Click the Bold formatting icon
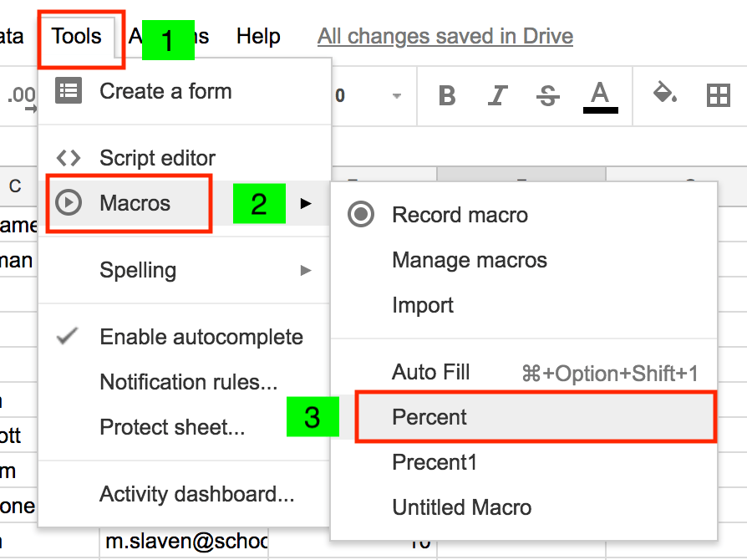The width and height of the screenshot is (747, 560). pyautogui.click(x=447, y=96)
